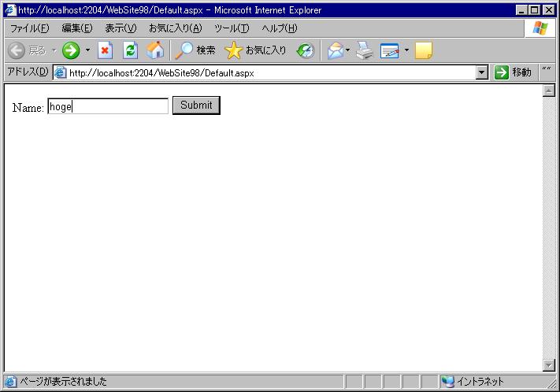Click the scrollbar down arrow
Image resolution: width=560 pixels, height=392 pixels.
[x=548, y=365]
